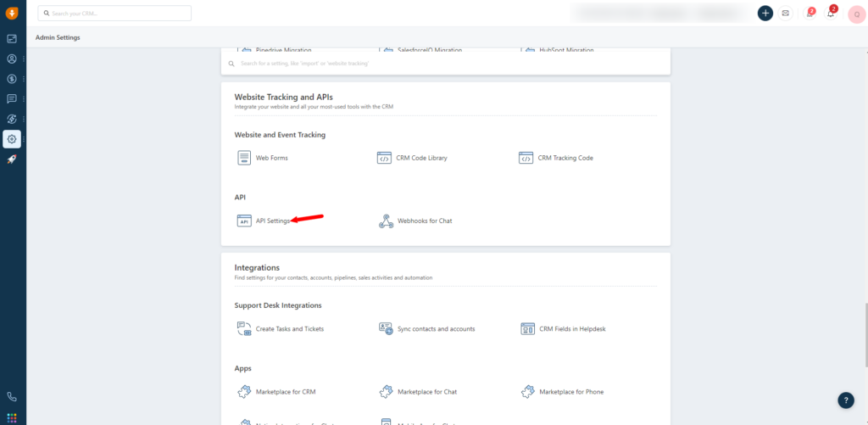Click the Create Tasks and Tickets icon
Image resolution: width=868 pixels, height=425 pixels.
[244, 328]
